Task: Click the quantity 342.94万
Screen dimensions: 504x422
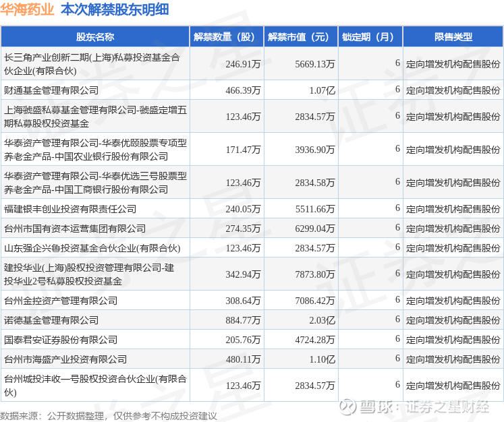Action: pos(243,275)
